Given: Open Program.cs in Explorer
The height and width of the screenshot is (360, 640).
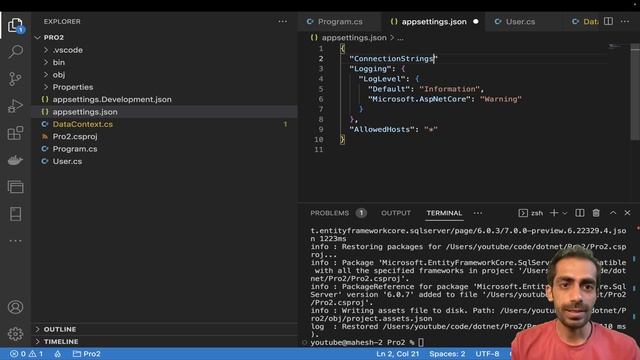Looking at the screenshot, I should pos(75,149).
